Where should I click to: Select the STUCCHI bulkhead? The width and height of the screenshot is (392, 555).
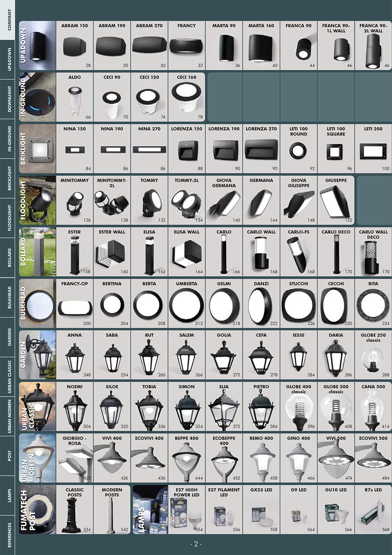click(x=299, y=304)
